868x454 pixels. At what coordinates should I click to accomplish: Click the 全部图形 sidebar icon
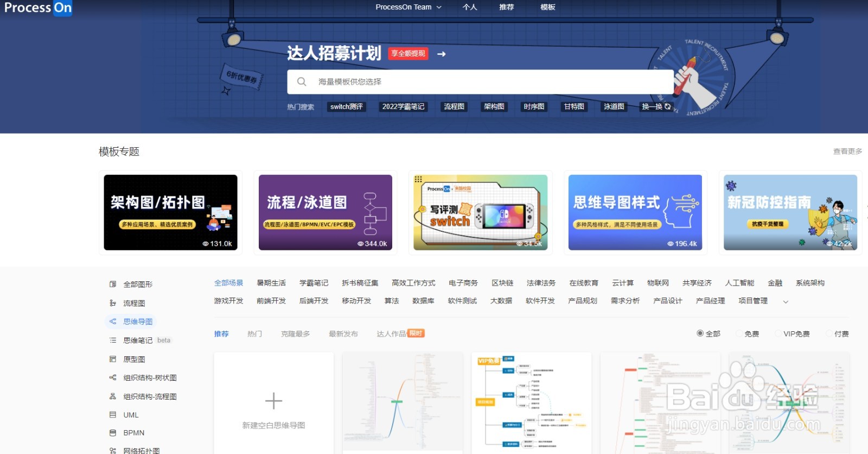[113, 284]
